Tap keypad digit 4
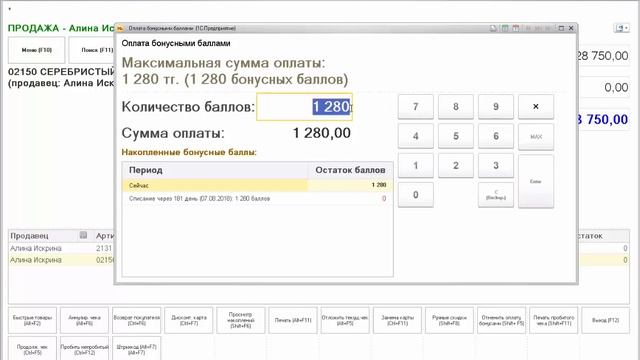640x360 pixels. pos(416,136)
